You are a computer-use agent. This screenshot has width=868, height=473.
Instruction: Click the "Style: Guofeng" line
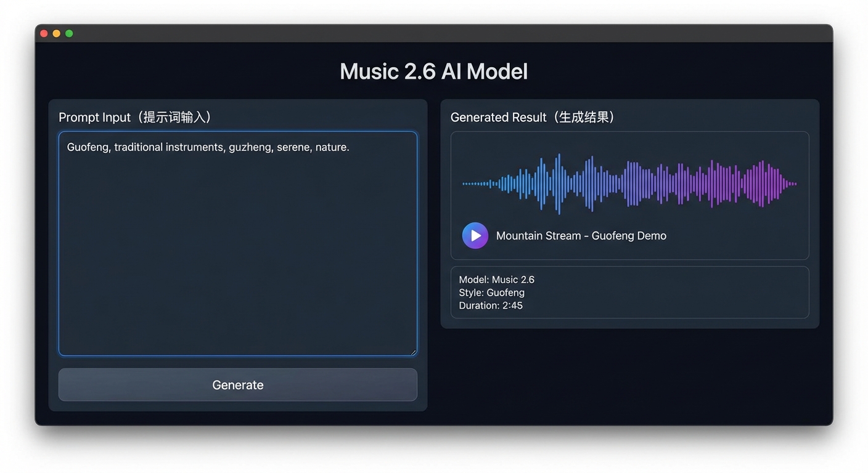pyautogui.click(x=492, y=293)
